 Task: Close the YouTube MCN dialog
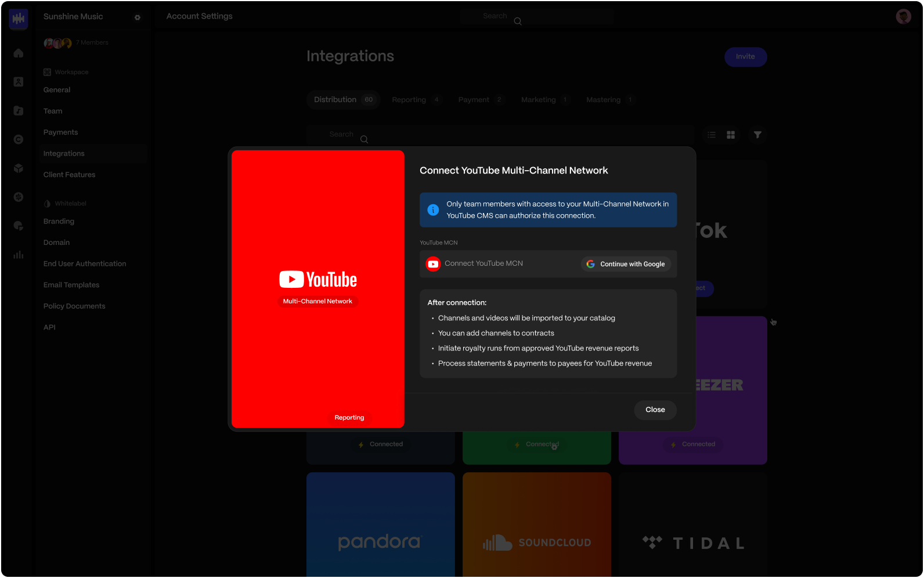(655, 410)
